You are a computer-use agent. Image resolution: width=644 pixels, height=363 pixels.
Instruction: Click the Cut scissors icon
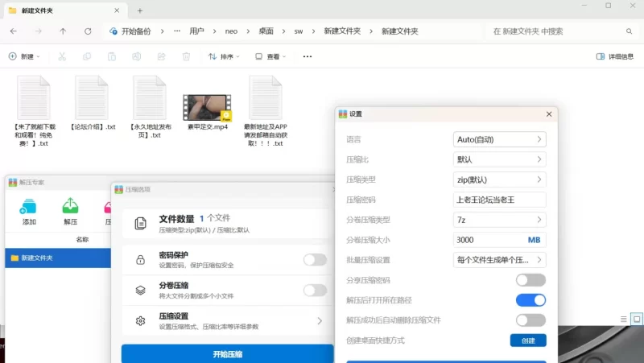[62, 56]
